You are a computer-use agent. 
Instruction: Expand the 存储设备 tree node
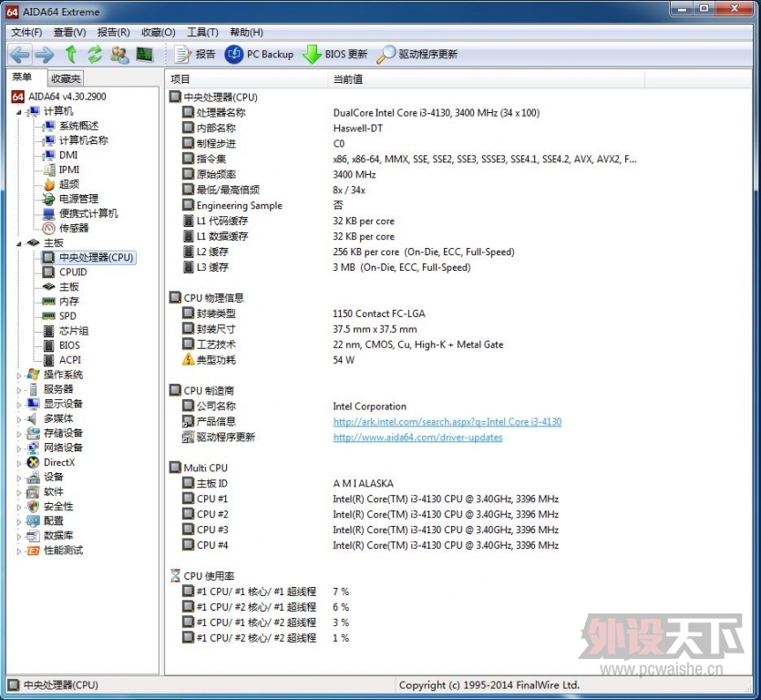tap(19, 434)
